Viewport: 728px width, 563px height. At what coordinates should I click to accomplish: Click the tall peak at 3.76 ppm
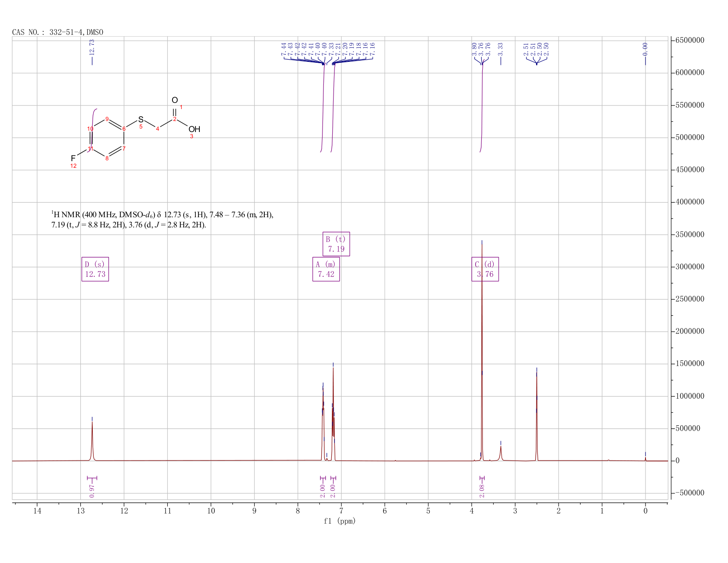[482, 353]
